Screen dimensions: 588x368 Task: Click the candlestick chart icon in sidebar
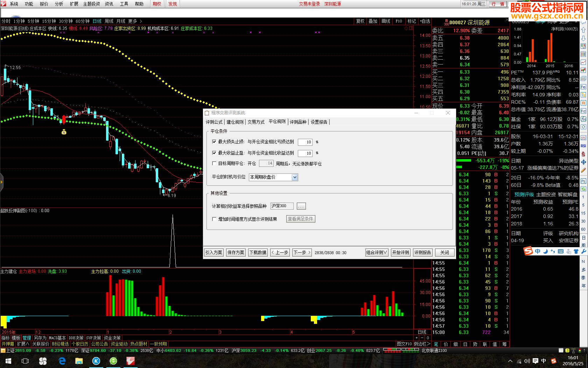583,70
